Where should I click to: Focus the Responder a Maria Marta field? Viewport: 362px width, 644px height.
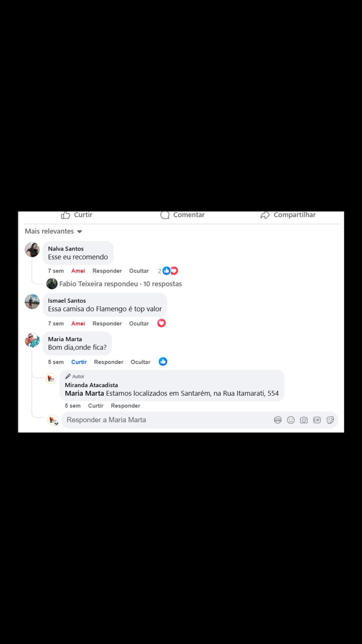point(167,420)
